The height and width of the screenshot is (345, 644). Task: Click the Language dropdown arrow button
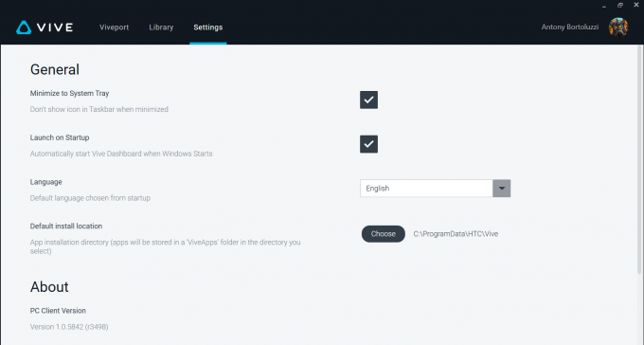(x=502, y=189)
